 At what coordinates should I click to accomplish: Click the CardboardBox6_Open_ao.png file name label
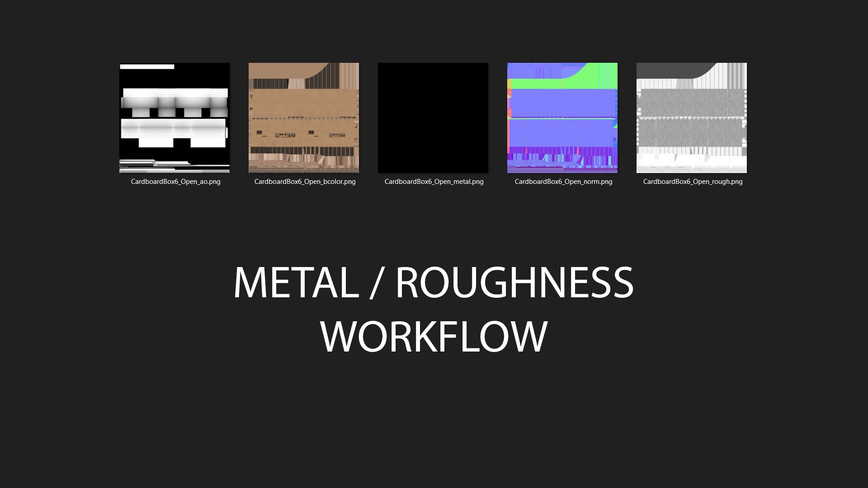pos(175,182)
